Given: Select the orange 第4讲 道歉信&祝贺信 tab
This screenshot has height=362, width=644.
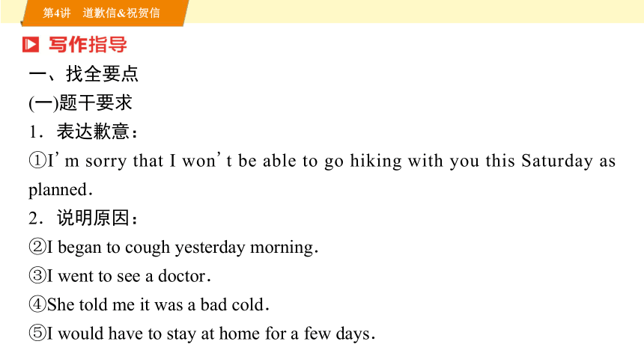Looking at the screenshot, I should coord(104,13).
